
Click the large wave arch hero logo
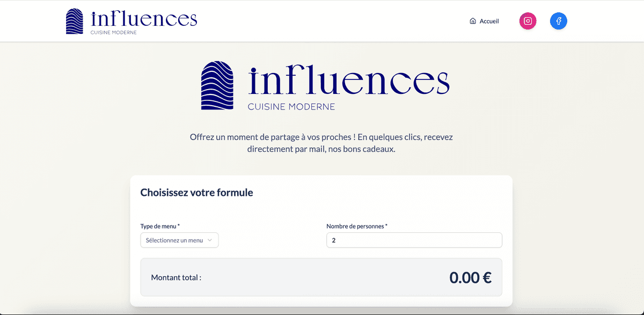(217, 85)
